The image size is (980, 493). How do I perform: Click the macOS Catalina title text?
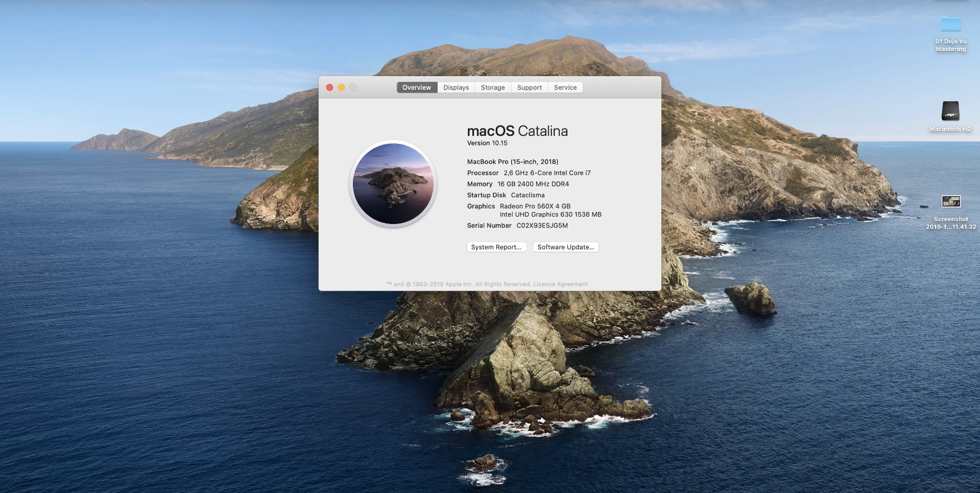coord(517,131)
